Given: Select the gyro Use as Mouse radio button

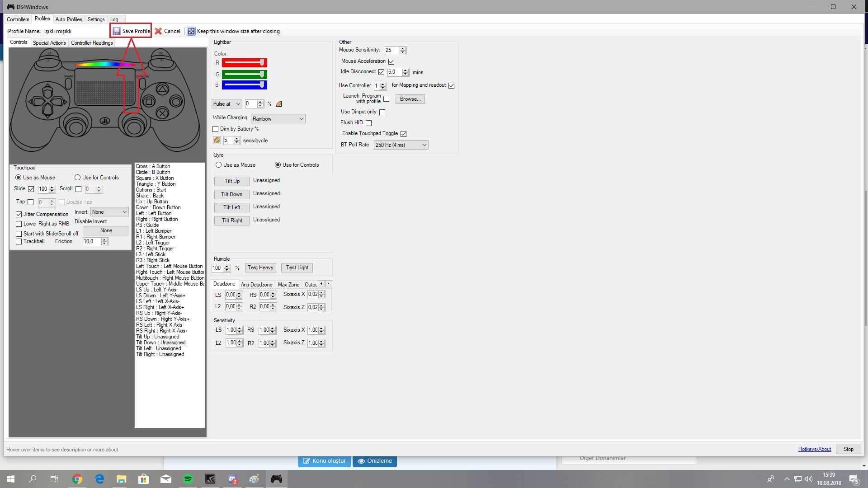Looking at the screenshot, I should tap(219, 165).
